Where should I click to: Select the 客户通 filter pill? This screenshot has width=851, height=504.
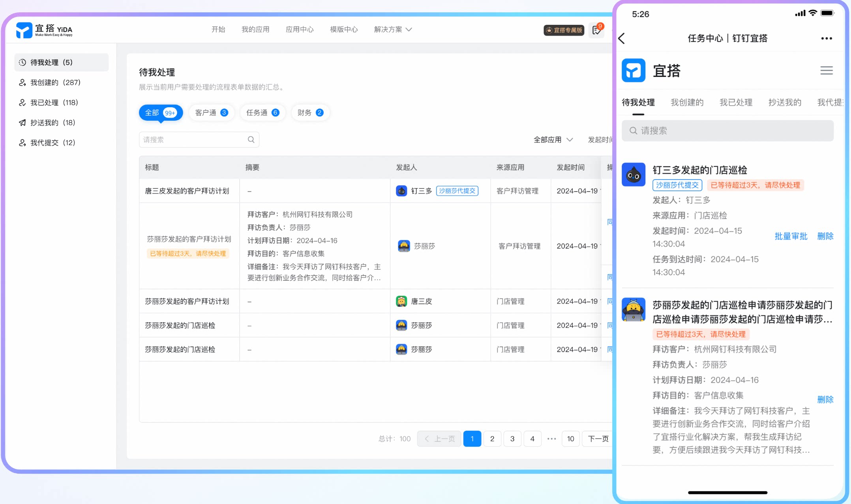[212, 113]
